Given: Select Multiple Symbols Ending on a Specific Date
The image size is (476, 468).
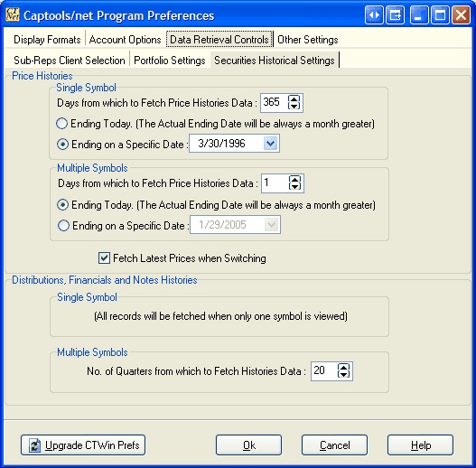Looking at the screenshot, I should coord(63,226).
